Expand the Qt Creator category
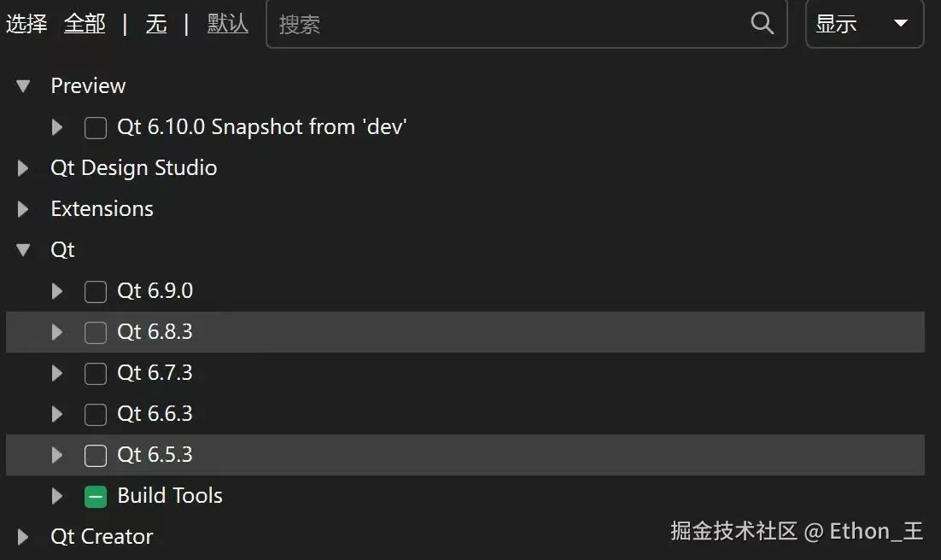941x560 pixels. 23,537
